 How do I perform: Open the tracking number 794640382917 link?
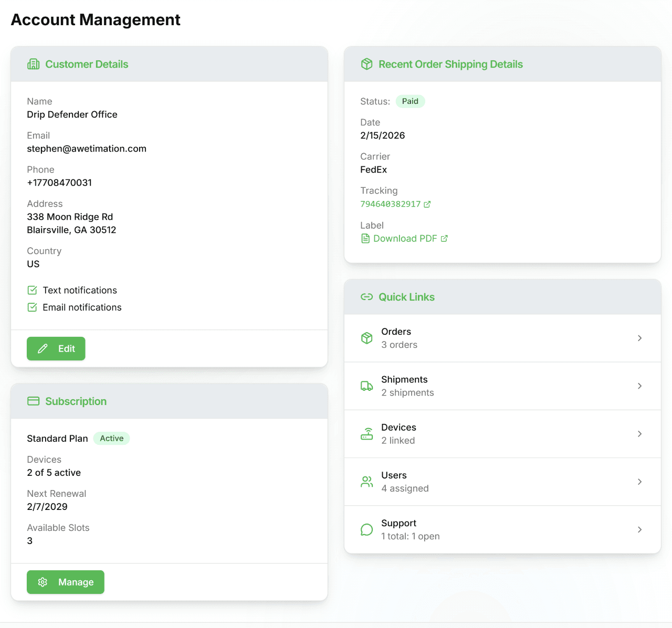(x=391, y=204)
